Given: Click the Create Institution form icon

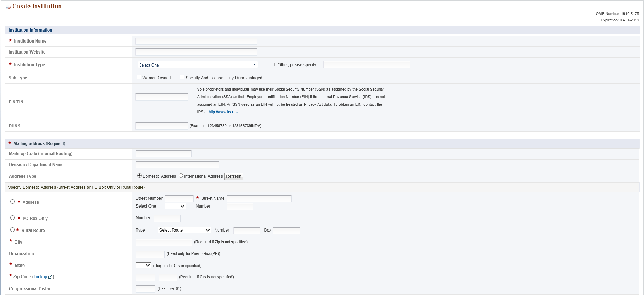Looking at the screenshot, I should [x=8, y=7].
